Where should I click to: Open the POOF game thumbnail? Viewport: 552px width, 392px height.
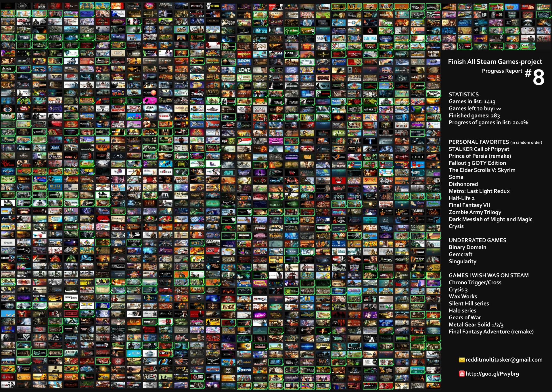point(260,252)
